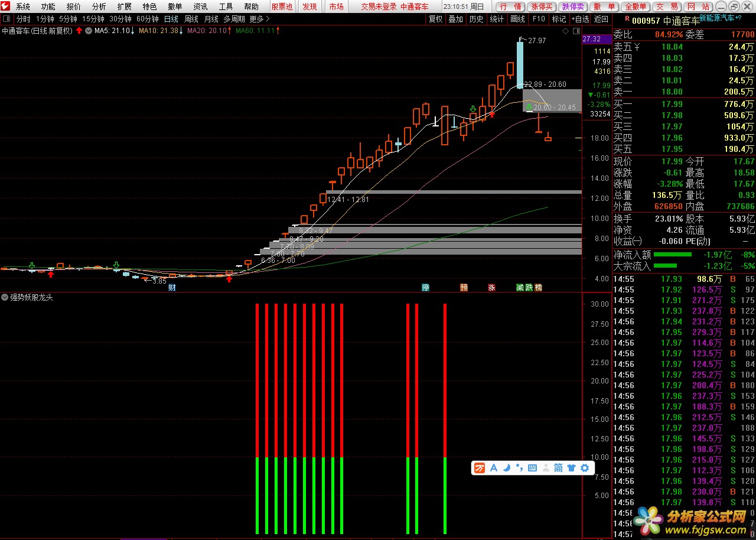Open the 复权 adjustment option
The width and height of the screenshot is (756, 540).
click(x=436, y=19)
